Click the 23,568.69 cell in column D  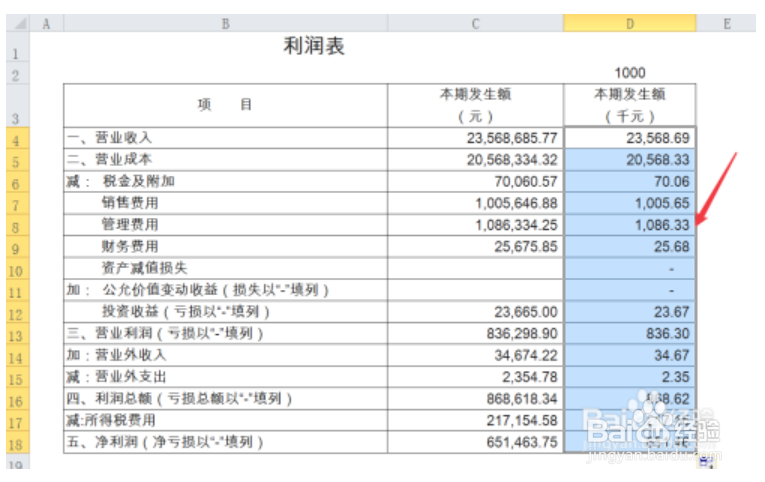pyautogui.click(x=630, y=138)
